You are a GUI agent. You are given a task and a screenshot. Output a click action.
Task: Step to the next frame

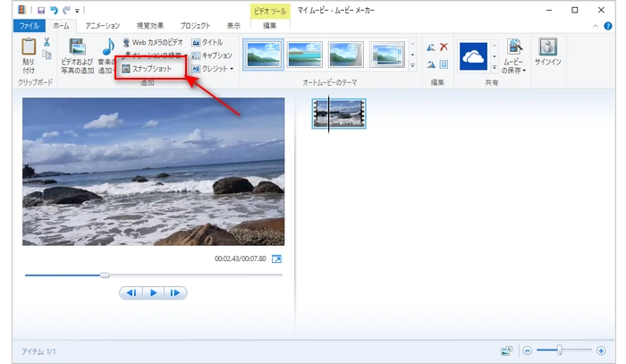pos(175,292)
